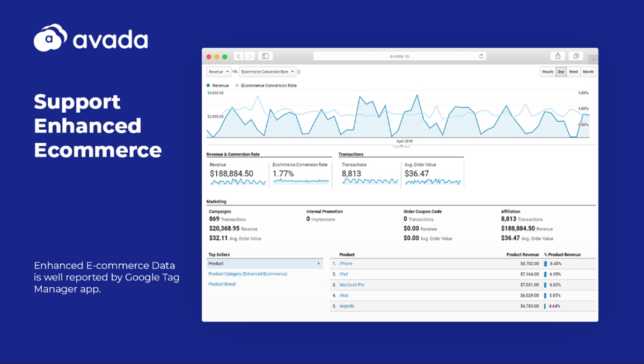
Task: Open Product Category (Enhanced Ecommerce) link
Action: coord(248,274)
